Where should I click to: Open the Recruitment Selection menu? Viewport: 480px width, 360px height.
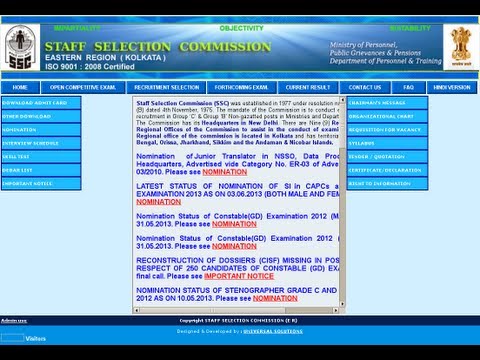[166, 88]
